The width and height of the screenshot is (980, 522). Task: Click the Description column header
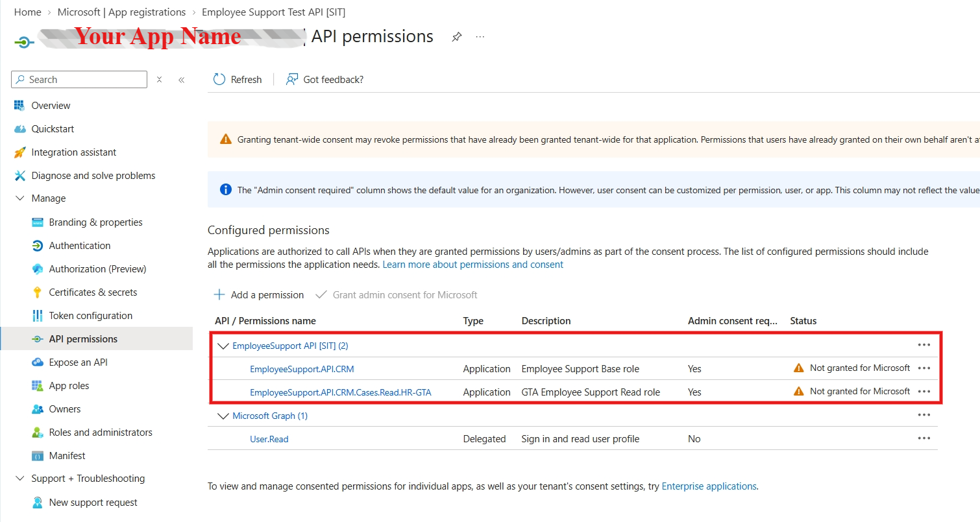(x=546, y=321)
